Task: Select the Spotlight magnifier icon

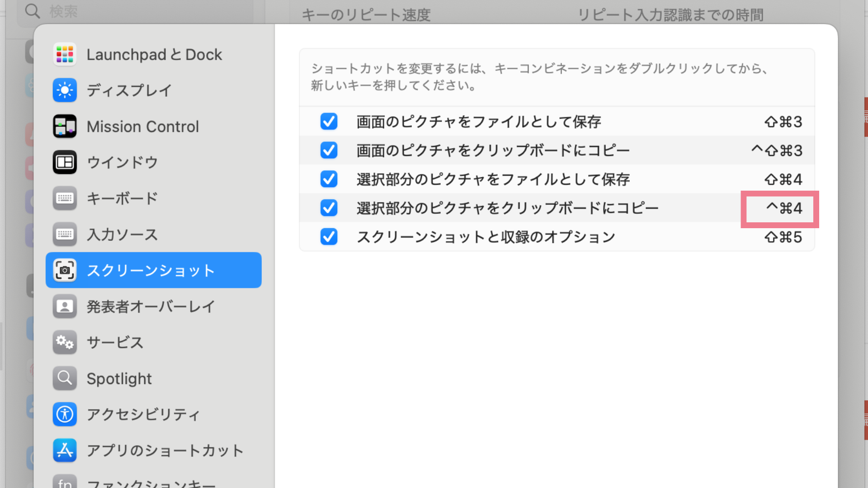Action: click(65, 378)
